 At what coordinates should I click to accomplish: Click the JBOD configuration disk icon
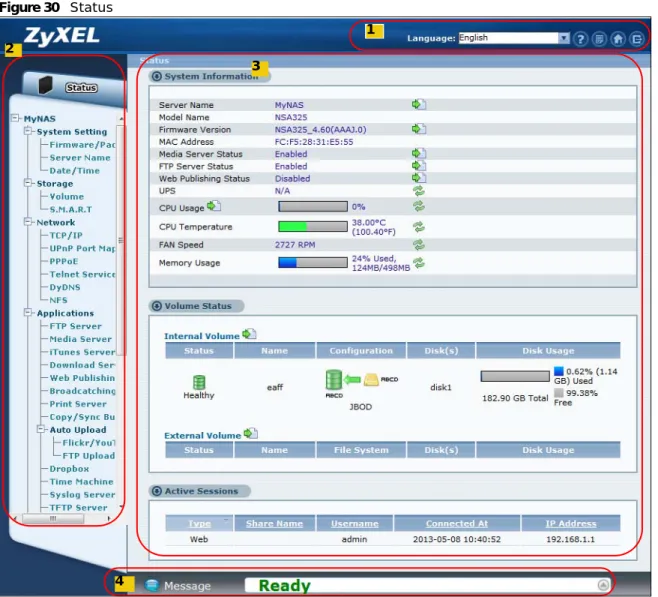coord(334,379)
